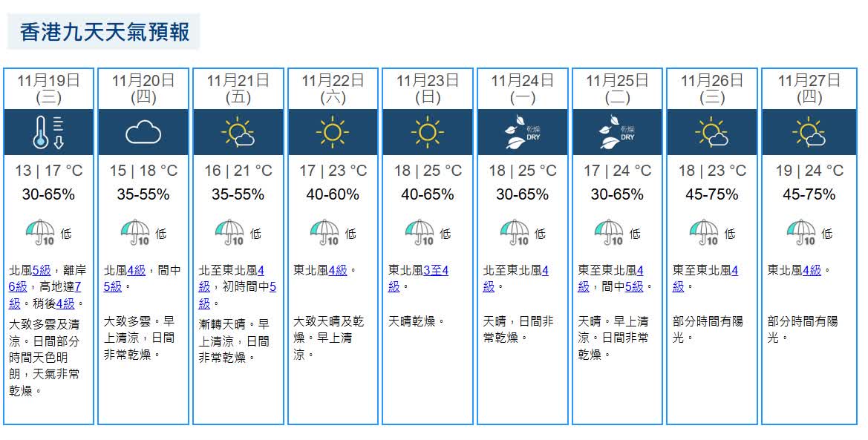The image size is (868, 440).
Task: Click the DRY leaves icon for 11月25日
Action: (617, 133)
